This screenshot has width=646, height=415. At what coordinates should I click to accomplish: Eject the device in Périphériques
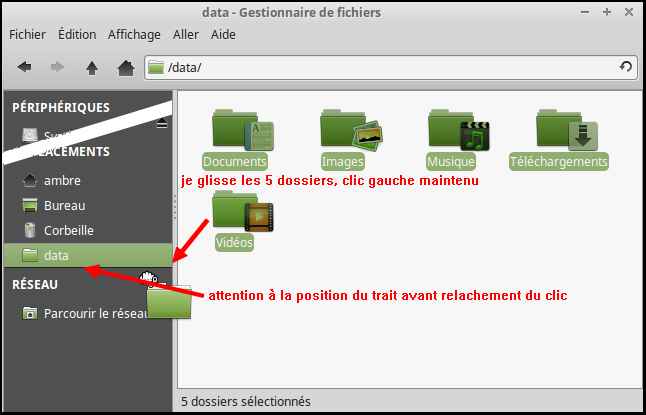click(162, 123)
